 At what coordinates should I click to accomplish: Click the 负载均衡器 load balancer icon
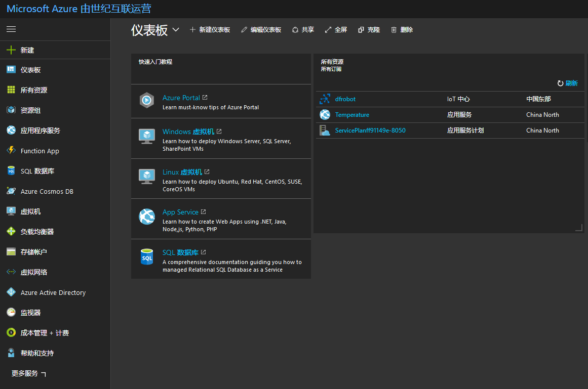[11, 232]
